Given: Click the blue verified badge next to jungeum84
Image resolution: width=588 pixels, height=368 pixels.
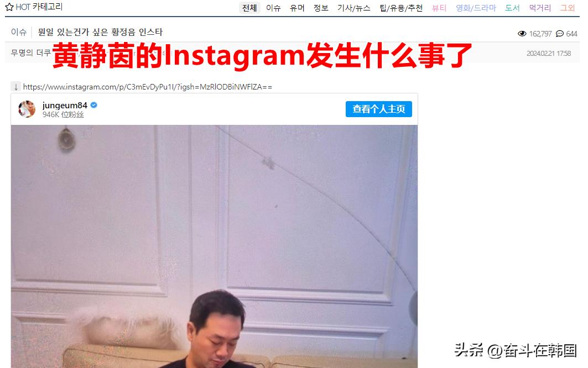Looking at the screenshot, I should [93, 106].
